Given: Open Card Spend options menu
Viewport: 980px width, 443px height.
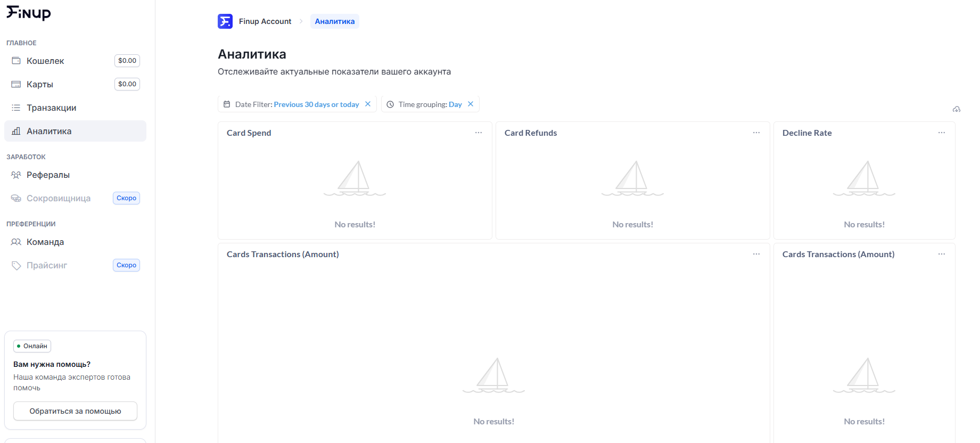Looking at the screenshot, I should click(479, 133).
